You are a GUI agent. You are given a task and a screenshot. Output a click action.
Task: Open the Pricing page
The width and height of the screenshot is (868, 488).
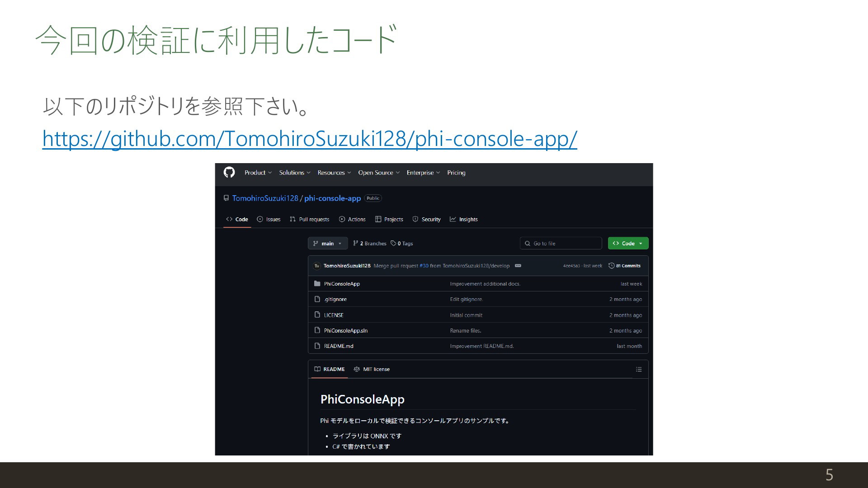pyautogui.click(x=456, y=173)
